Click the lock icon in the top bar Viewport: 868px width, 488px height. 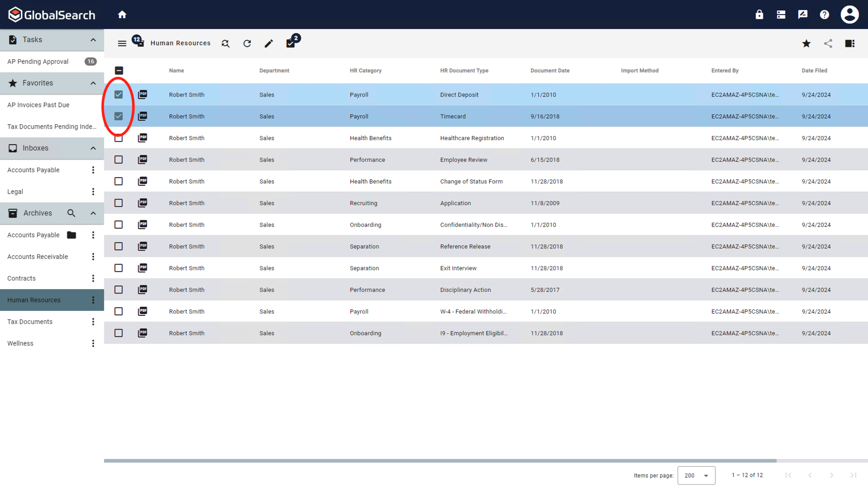click(759, 14)
